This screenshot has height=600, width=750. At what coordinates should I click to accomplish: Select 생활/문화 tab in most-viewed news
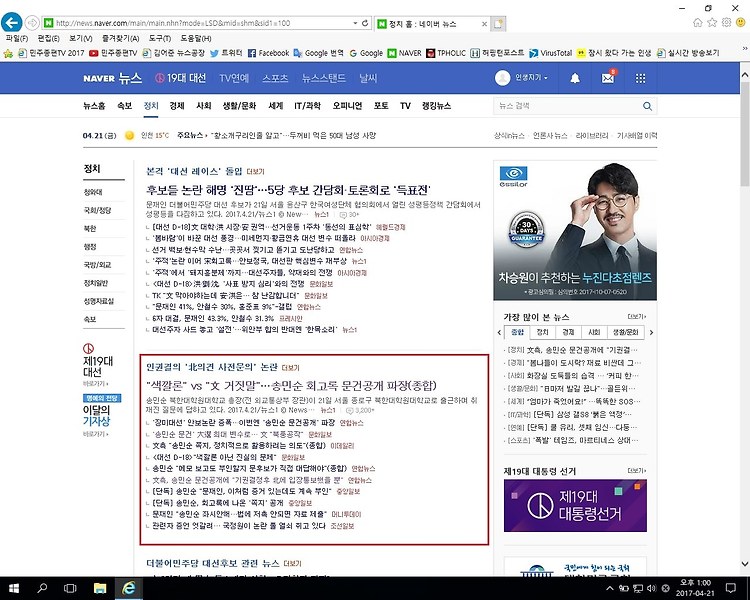pyautogui.click(x=626, y=332)
